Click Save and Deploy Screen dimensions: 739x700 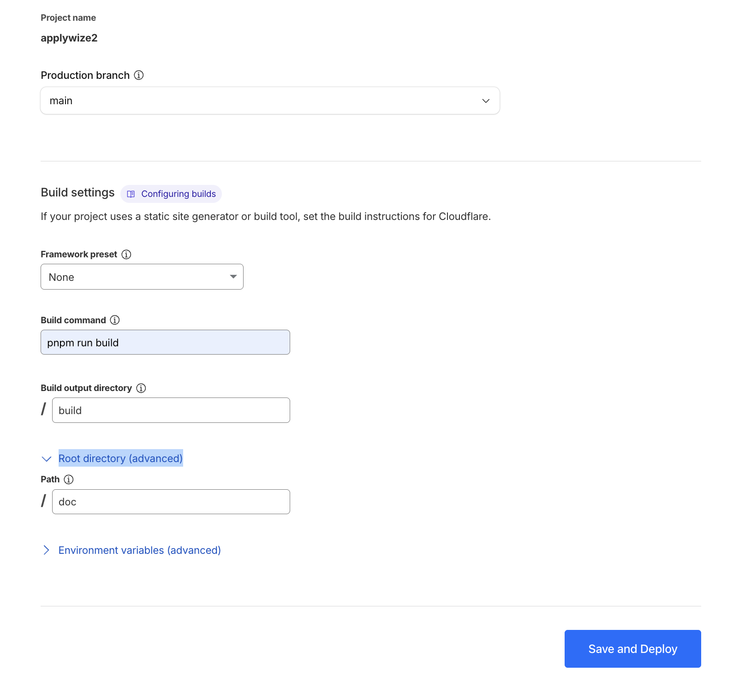pyautogui.click(x=632, y=648)
